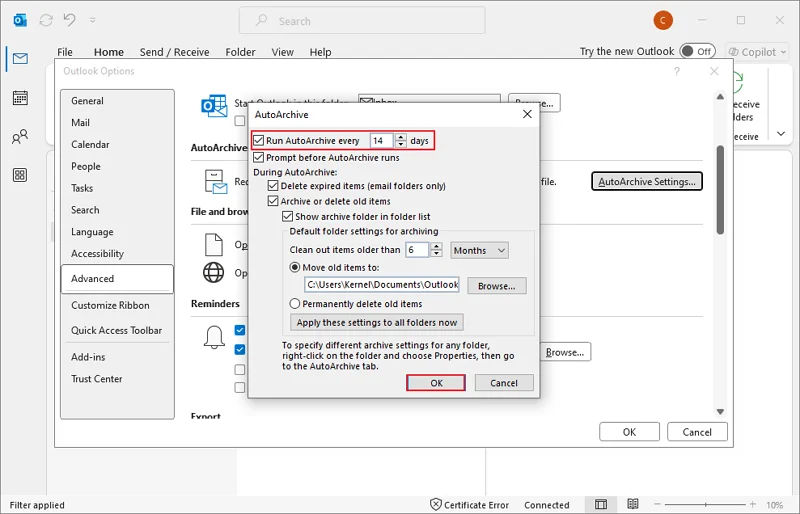Click OK in AutoArchive dialog
The width and height of the screenshot is (800, 514).
436,383
